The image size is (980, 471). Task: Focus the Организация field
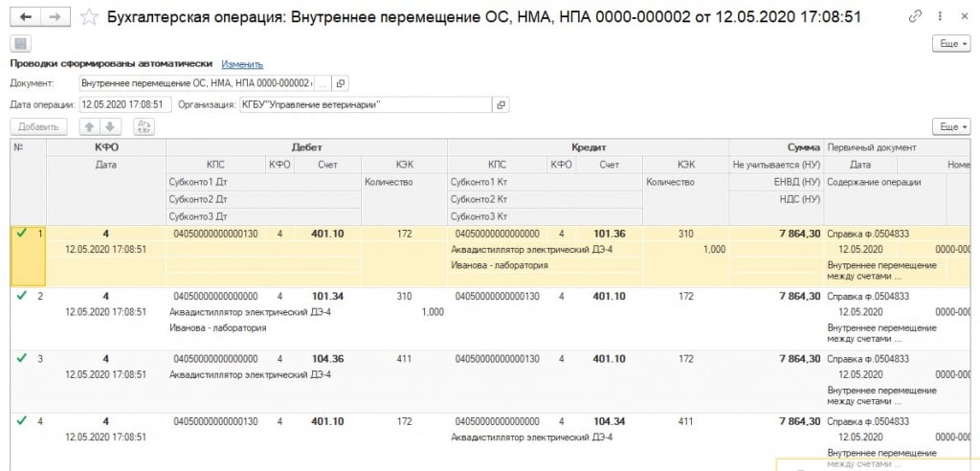pyautogui.click(x=367, y=105)
